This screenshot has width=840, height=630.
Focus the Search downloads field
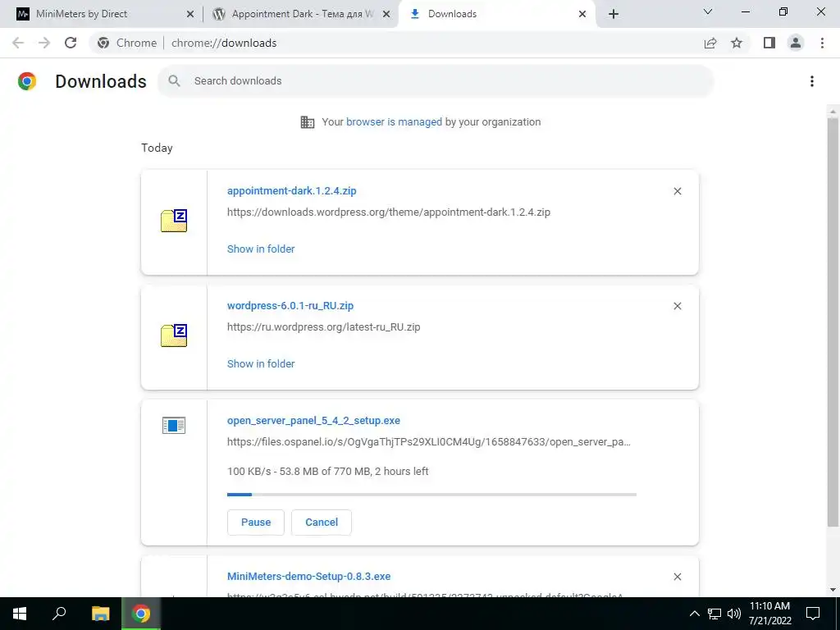pyautogui.click(x=436, y=81)
